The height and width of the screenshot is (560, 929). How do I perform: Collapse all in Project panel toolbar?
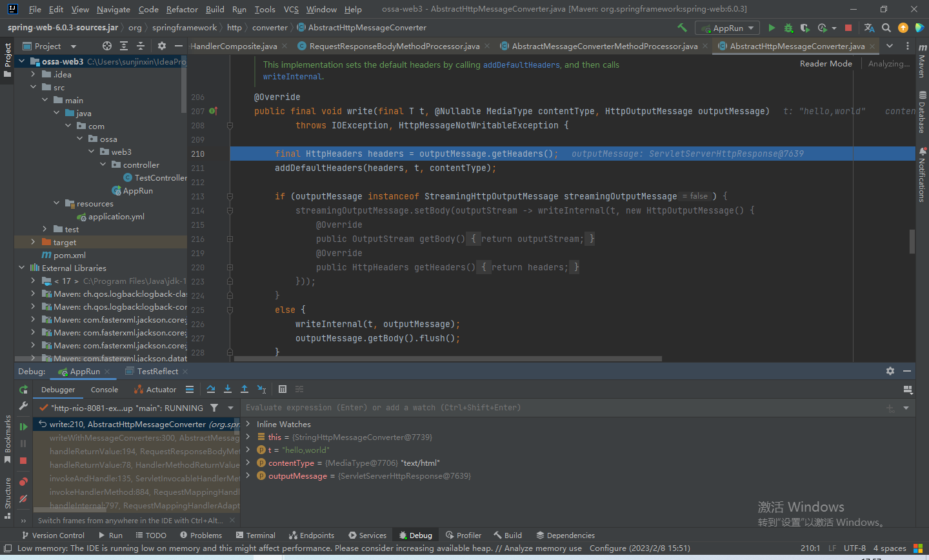[141, 46]
